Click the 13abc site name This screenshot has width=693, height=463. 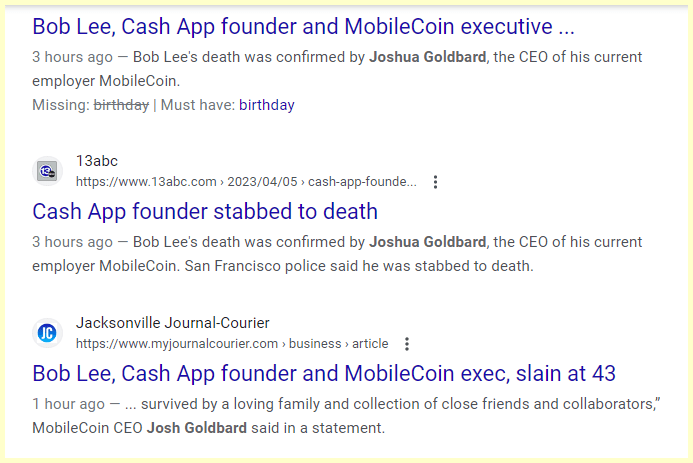[97, 161]
